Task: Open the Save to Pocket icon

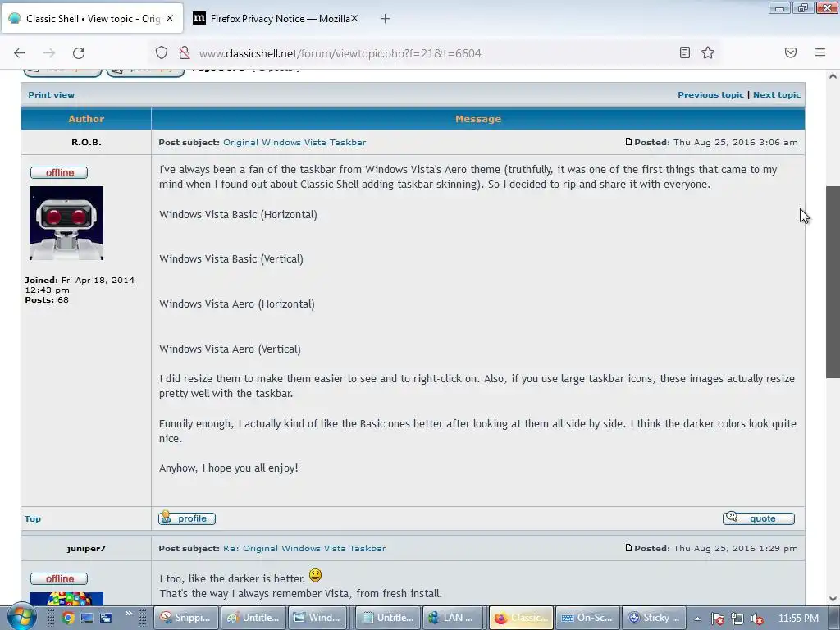Action: pos(791,52)
